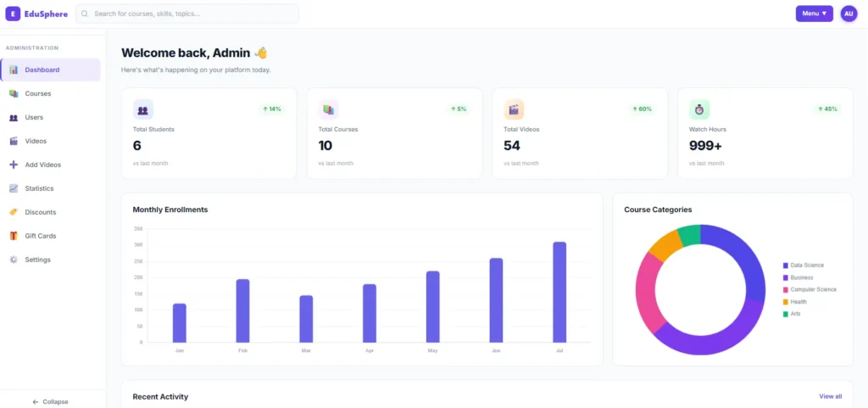Click the Total Videos value 54
This screenshot has width=868, height=408.
coord(512,146)
